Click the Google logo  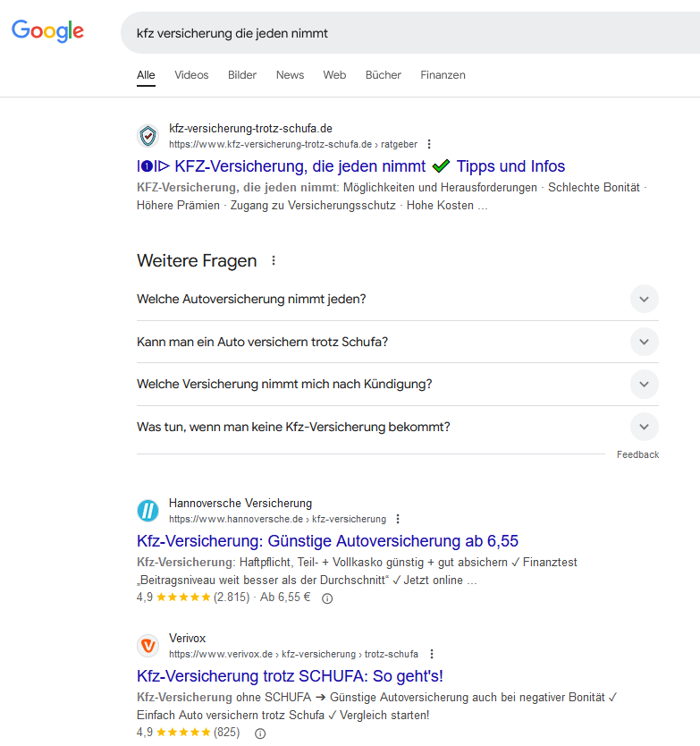point(47,31)
